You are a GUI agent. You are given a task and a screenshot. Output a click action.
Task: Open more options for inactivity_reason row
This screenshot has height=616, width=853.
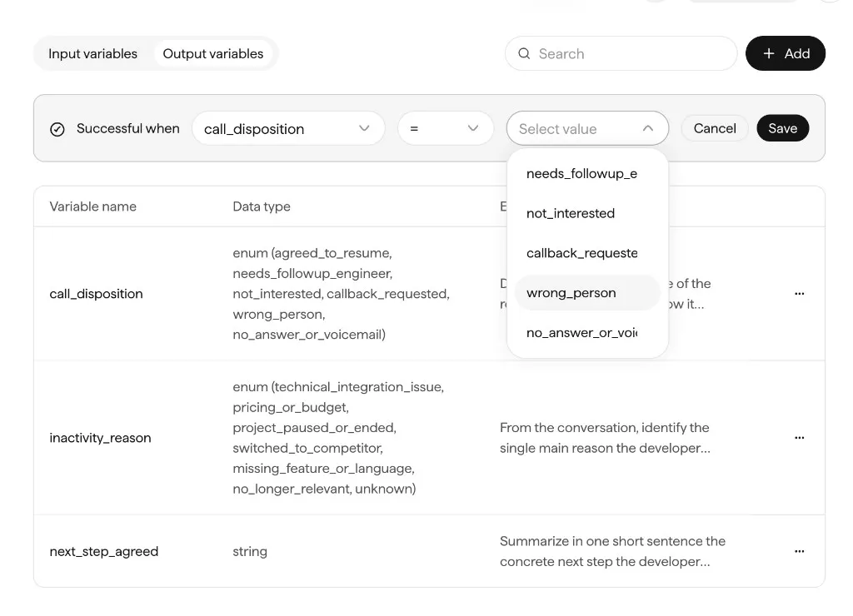click(799, 438)
